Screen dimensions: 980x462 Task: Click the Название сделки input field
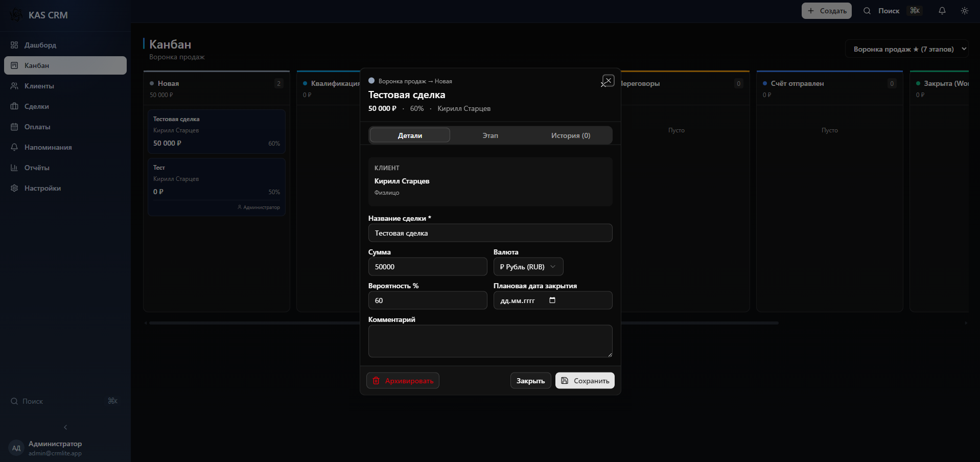pyautogui.click(x=490, y=233)
